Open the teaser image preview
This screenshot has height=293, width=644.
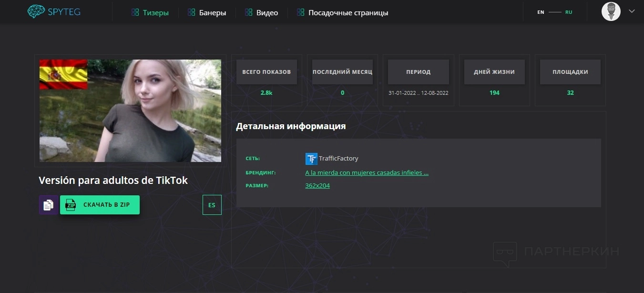click(x=130, y=111)
